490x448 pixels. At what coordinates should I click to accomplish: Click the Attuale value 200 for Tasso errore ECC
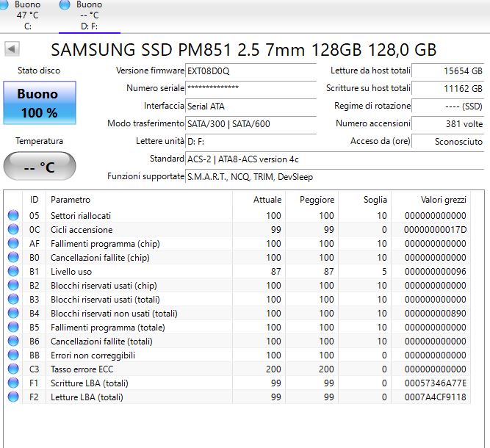pos(273,369)
